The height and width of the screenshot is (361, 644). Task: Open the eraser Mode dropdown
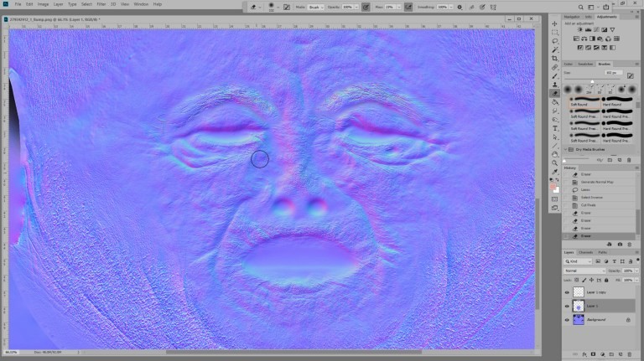315,7
